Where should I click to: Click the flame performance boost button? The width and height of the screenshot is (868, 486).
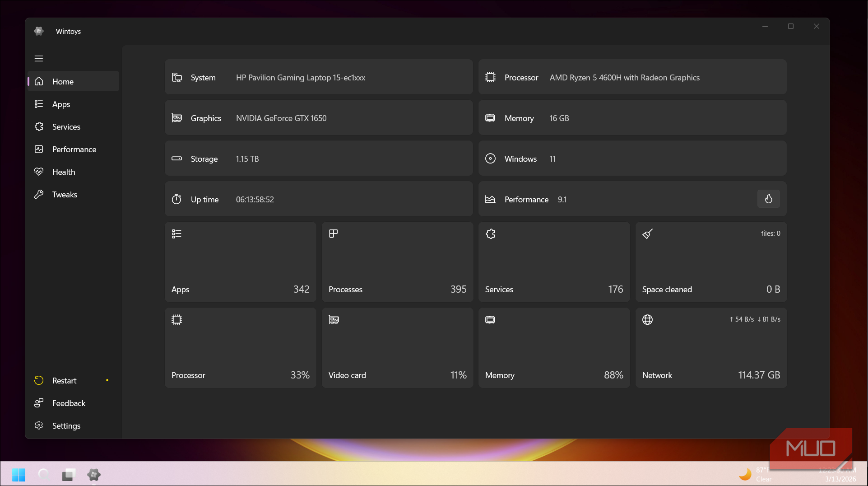point(768,199)
